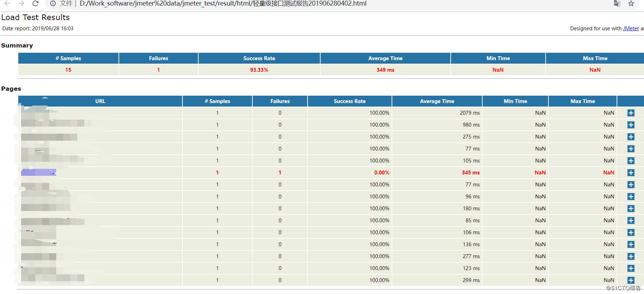Expand details for the 2079 ms row

(x=631, y=113)
